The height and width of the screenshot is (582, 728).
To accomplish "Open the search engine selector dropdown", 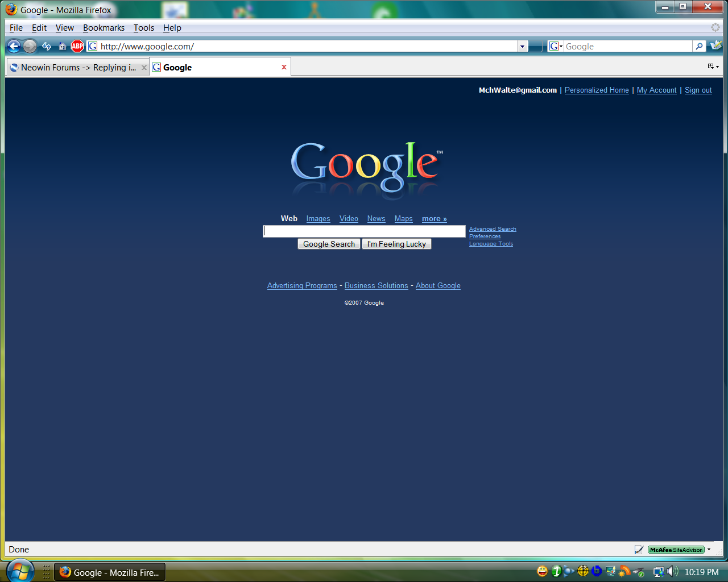I will click(x=556, y=46).
